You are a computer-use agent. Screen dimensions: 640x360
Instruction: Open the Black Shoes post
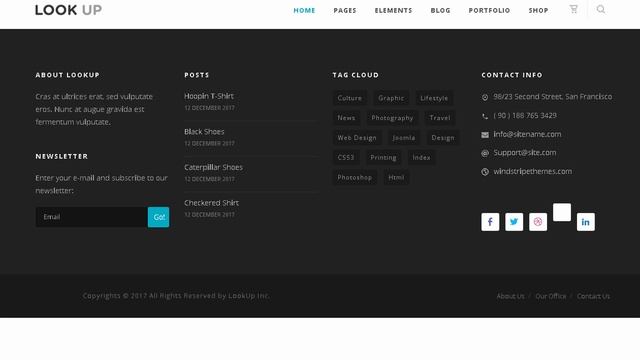204,131
